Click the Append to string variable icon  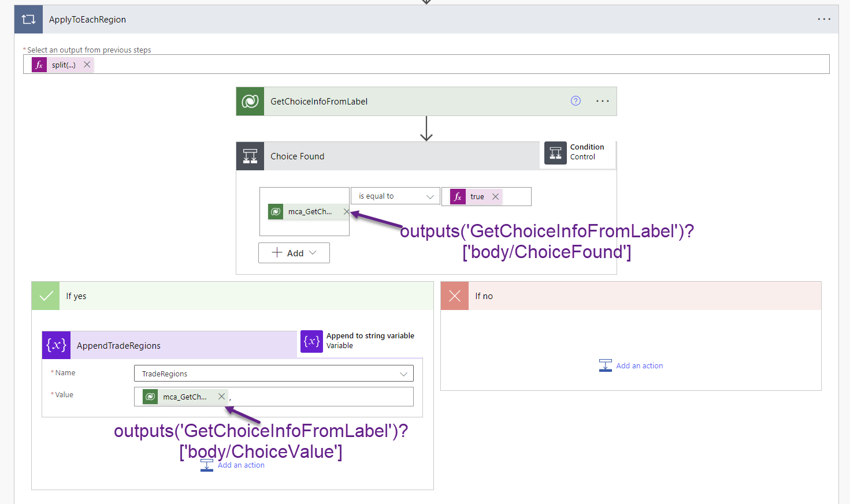tap(311, 341)
